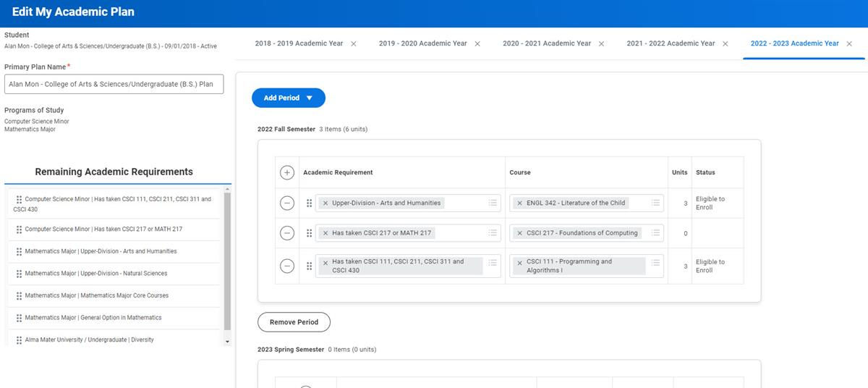Remove the Has taken CSCI 111, CSCI 211 requirement chip
The width and height of the screenshot is (868, 388).
[325, 262]
